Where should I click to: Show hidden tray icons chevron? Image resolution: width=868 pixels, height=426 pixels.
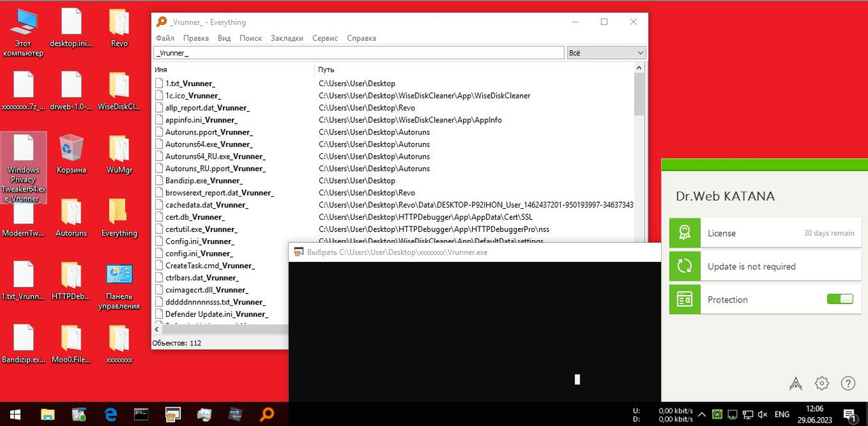[x=701, y=414]
